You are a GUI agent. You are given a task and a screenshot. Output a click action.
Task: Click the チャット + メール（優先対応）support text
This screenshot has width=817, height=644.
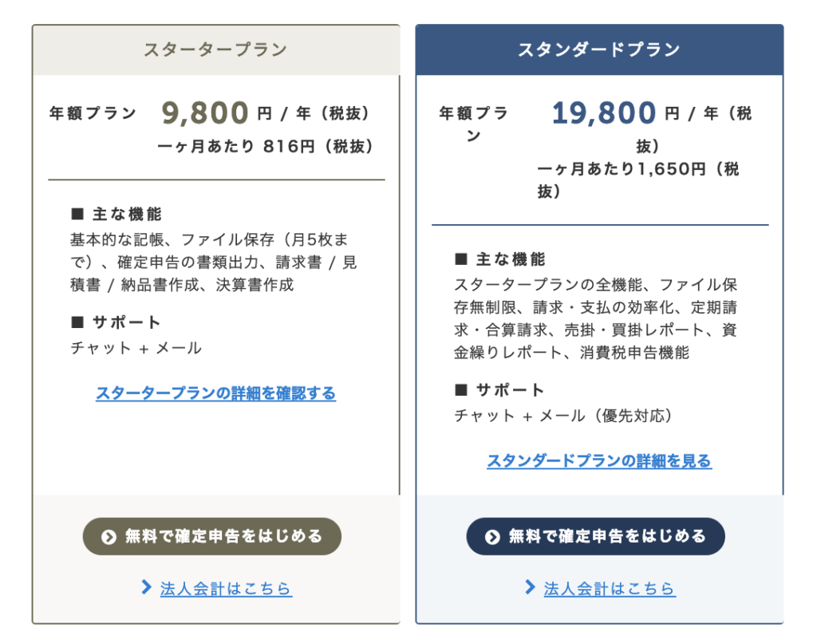(x=562, y=416)
